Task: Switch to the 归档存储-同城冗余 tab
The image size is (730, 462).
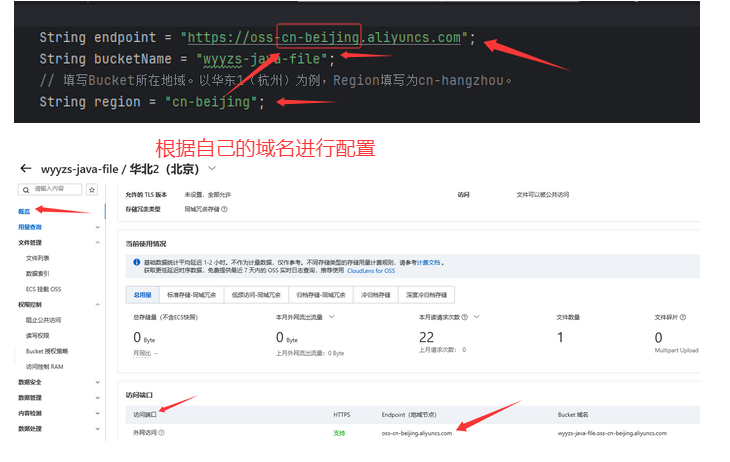Action: [x=321, y=295]
